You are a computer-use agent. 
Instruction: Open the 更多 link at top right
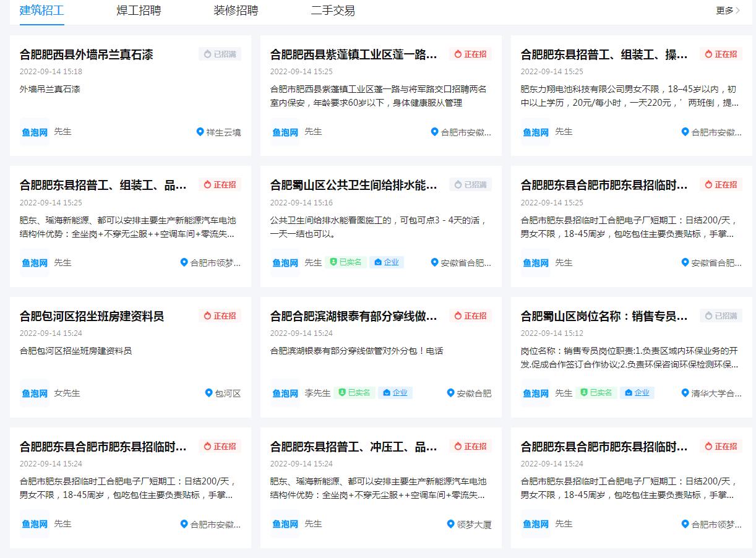click(x=726, y=11)
